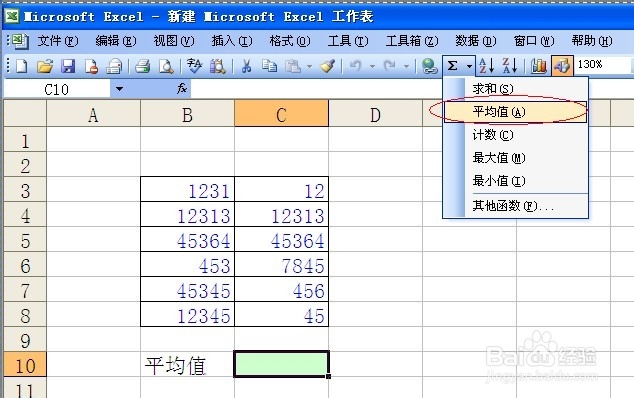
Task: Open the Chart Wizard icon
Action: click(539, 66)
